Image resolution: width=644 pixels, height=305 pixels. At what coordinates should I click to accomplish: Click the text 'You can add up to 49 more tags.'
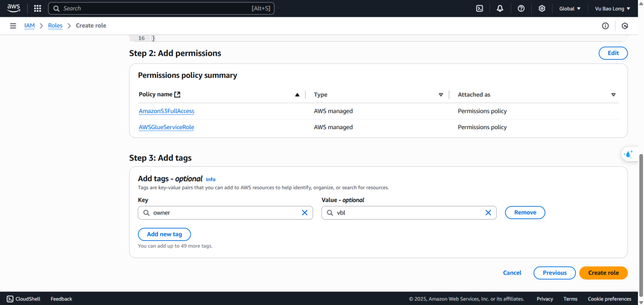[x=175, y=246]
